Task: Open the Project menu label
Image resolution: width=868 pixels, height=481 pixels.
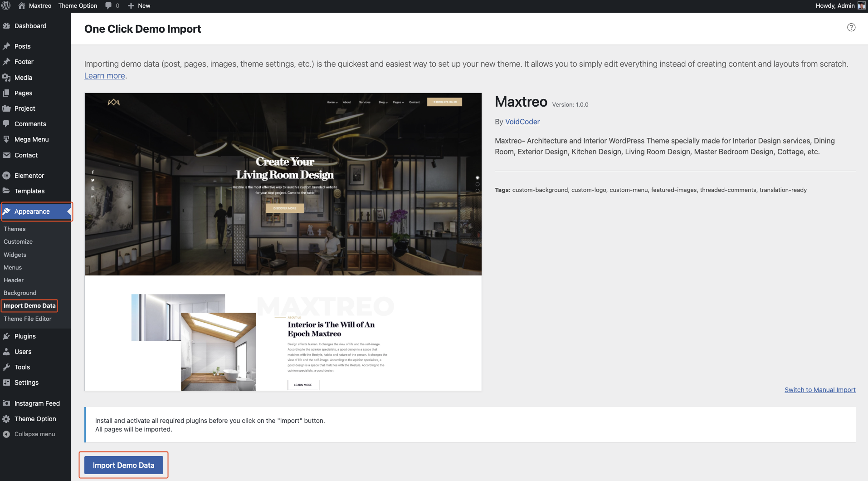Action: tap(24, 108)
